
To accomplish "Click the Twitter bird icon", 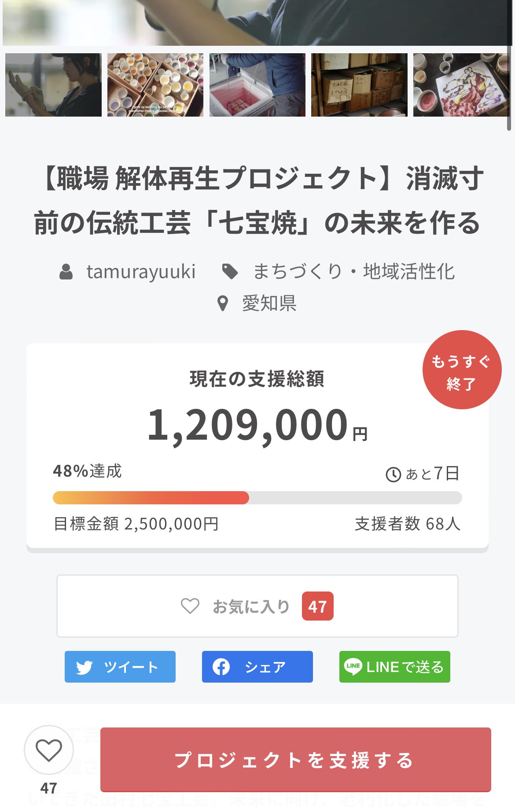I will click(x=84, y=667).
